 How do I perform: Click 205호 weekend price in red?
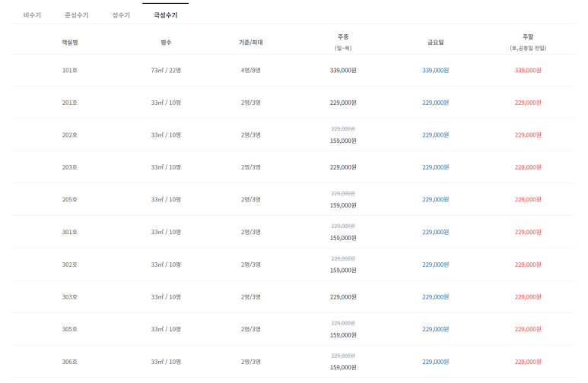tap(528, 199)
